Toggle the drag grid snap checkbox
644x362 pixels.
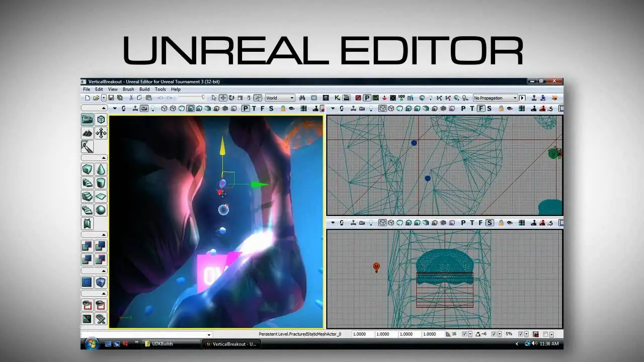pyautogui.click(x=463, y=334)
